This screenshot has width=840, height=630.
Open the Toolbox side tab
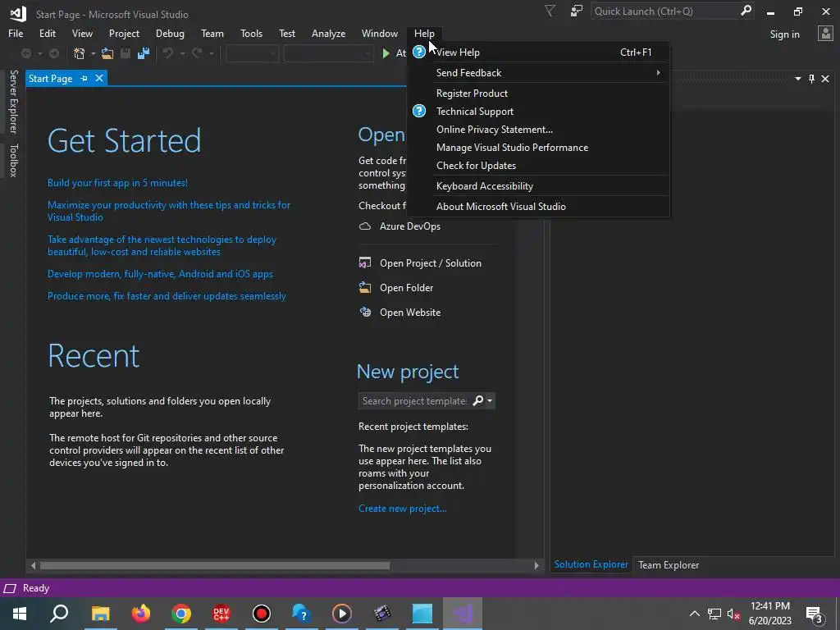coord(13,160)
